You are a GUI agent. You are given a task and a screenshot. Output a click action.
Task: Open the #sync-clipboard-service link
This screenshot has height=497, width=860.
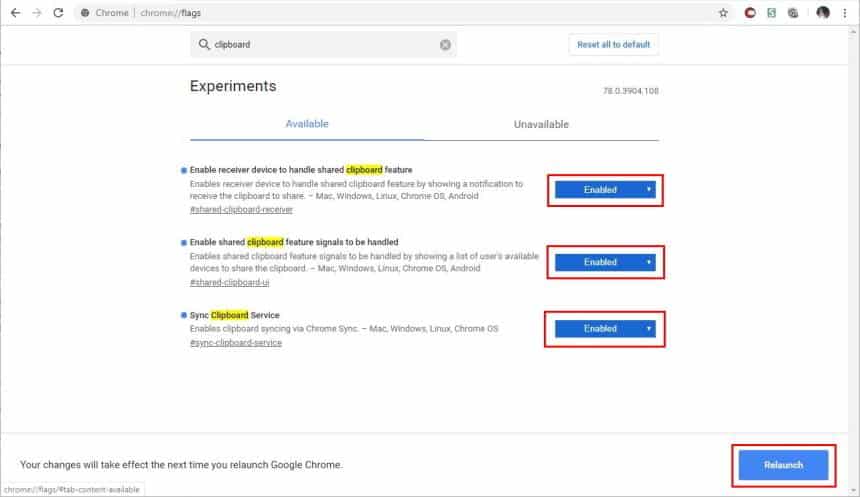(236, 343)
